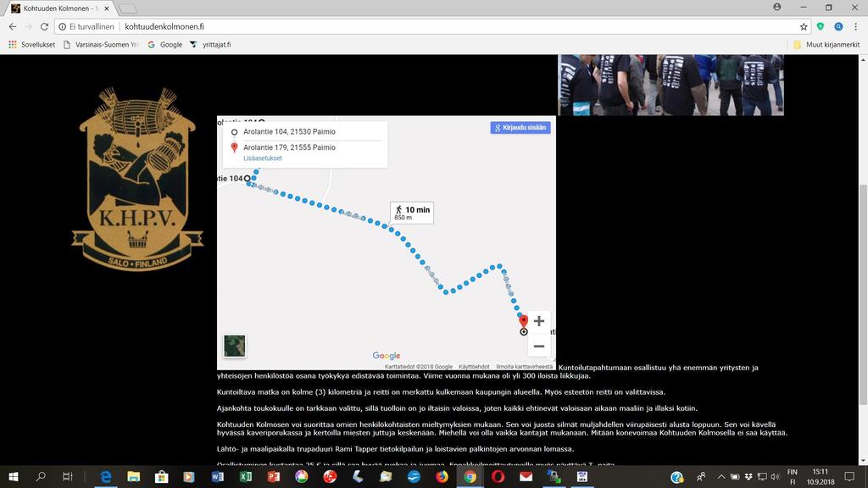Open the Chrome three-dot menu

click(x=856, y=26)
